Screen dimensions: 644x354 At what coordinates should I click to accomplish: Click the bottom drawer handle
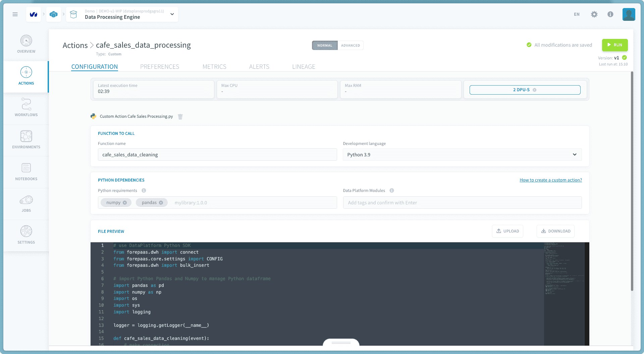341,343
